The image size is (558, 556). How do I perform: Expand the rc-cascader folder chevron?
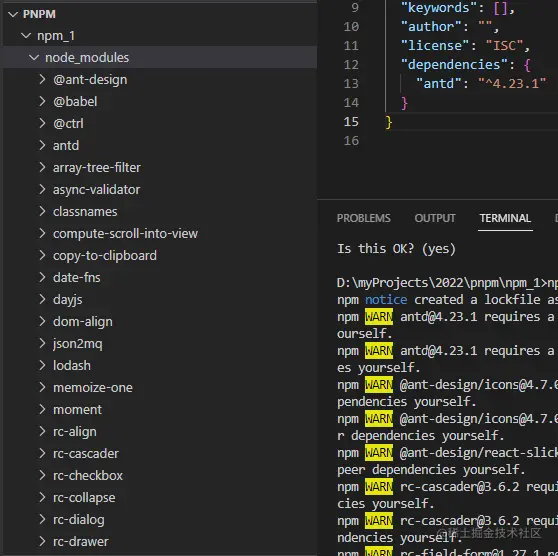click(x=42, y=453)
